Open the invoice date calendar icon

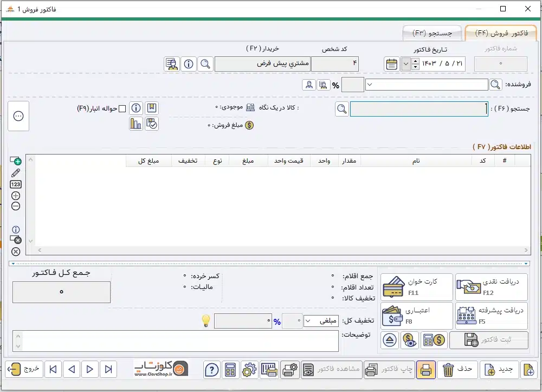click(392, 65)
